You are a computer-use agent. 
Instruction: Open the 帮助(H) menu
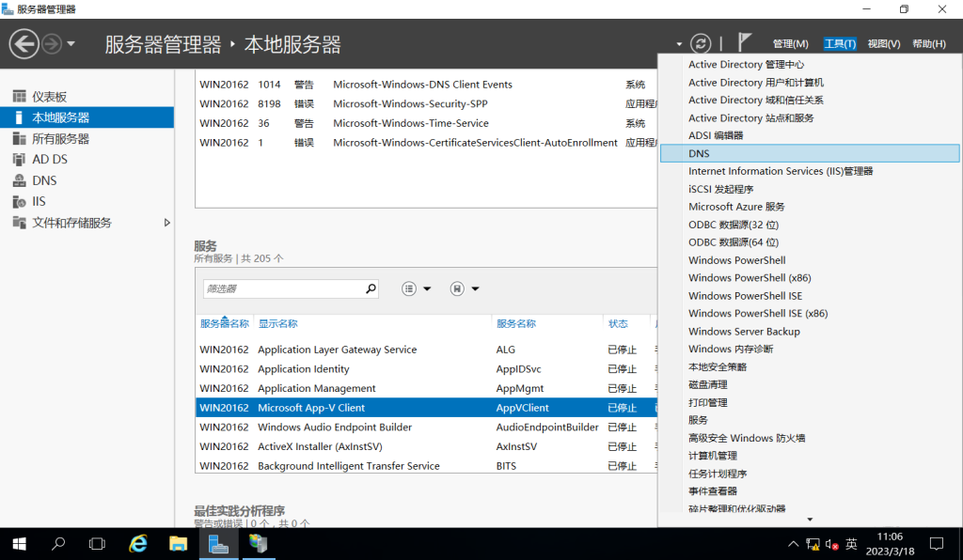tap(928, 43)
